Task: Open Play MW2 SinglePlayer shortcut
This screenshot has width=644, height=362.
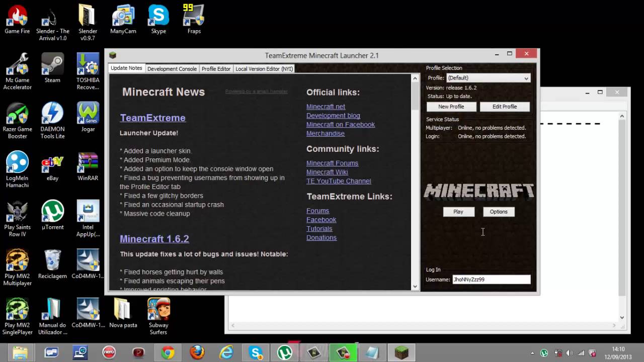Action: click(17, 316)
